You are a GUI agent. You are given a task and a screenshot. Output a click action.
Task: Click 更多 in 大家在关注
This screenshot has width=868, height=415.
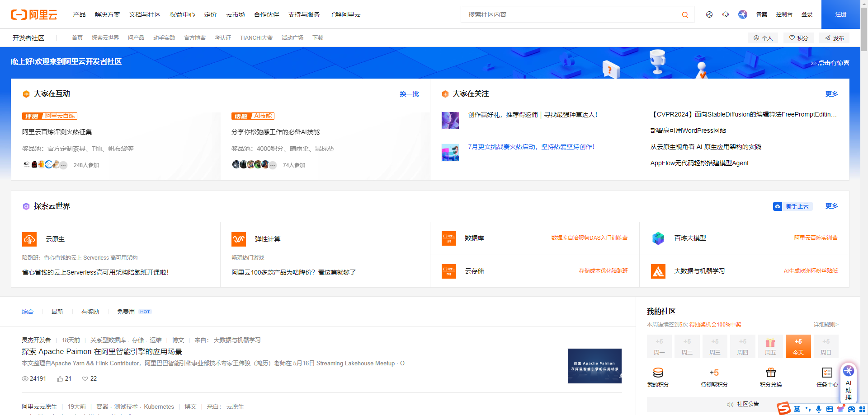point(832,94)
